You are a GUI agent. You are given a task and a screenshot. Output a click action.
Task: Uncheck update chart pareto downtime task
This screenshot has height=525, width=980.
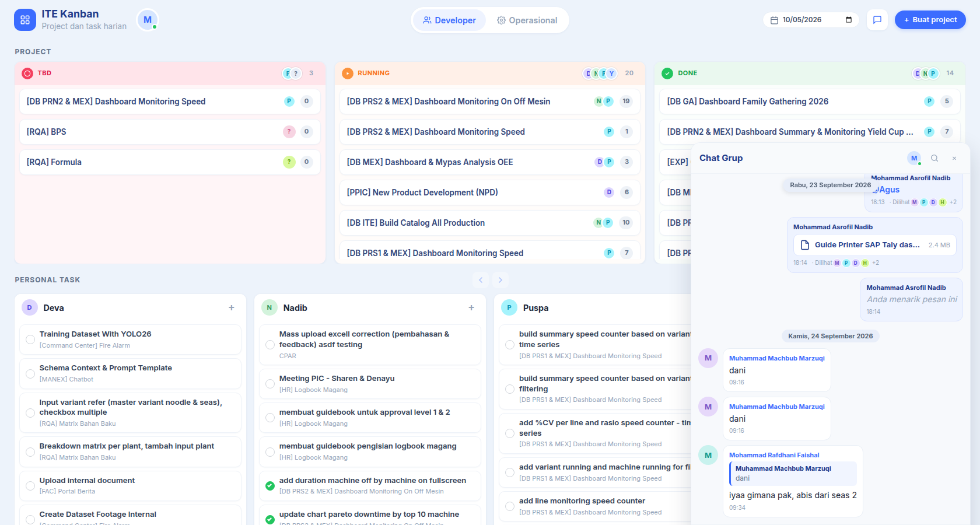270,520
